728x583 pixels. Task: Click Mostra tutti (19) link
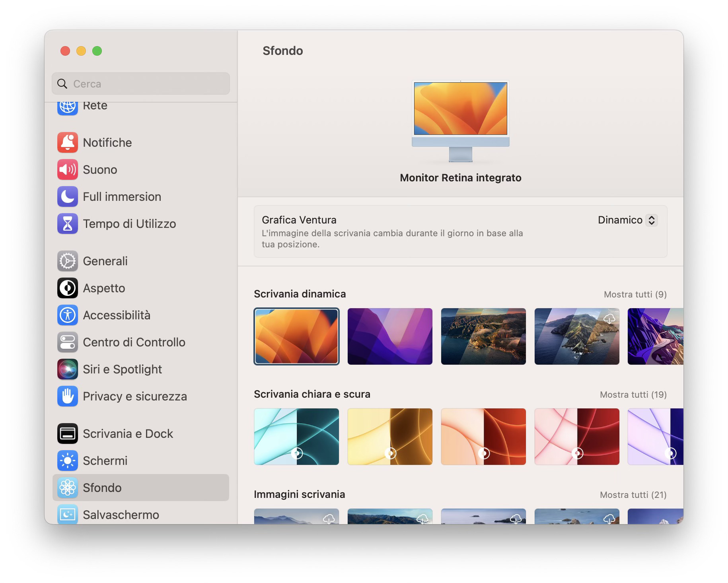pos(633,394)
